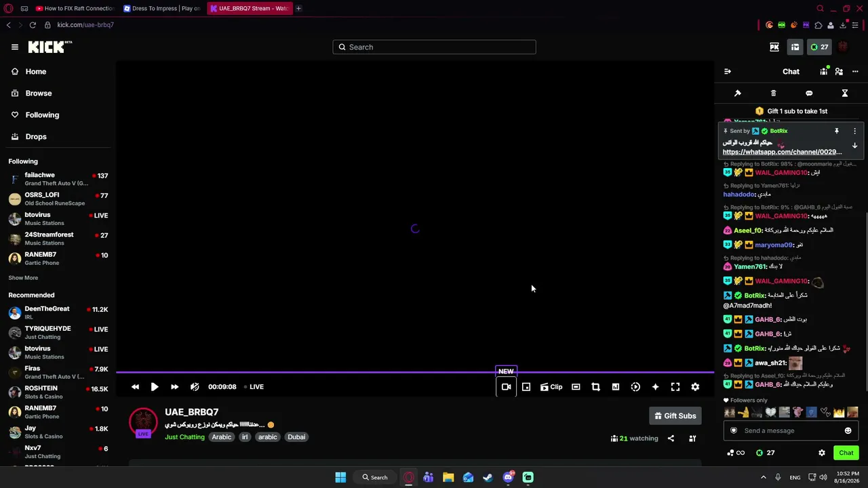Share the UAE_BRBQ7 stream

tap(671, 439)
